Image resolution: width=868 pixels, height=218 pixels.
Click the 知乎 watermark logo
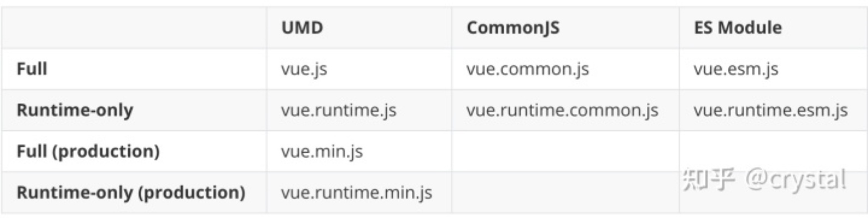coord(708,180)
